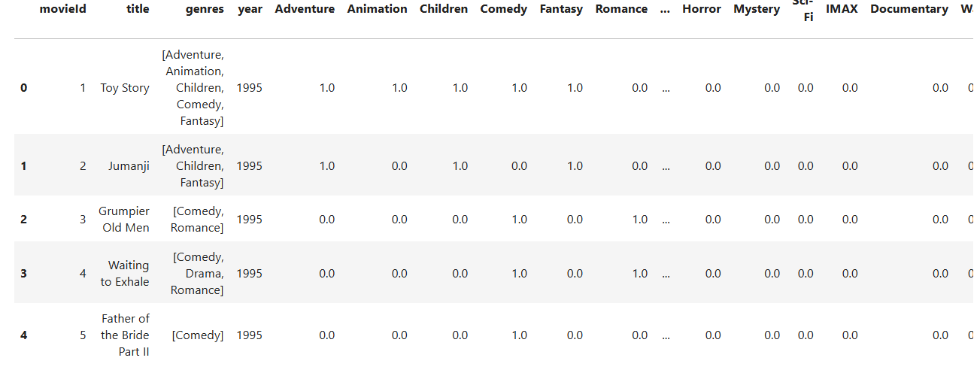The image size is (980, 379).
Task: Click the Animation column header
Action: 377,9
